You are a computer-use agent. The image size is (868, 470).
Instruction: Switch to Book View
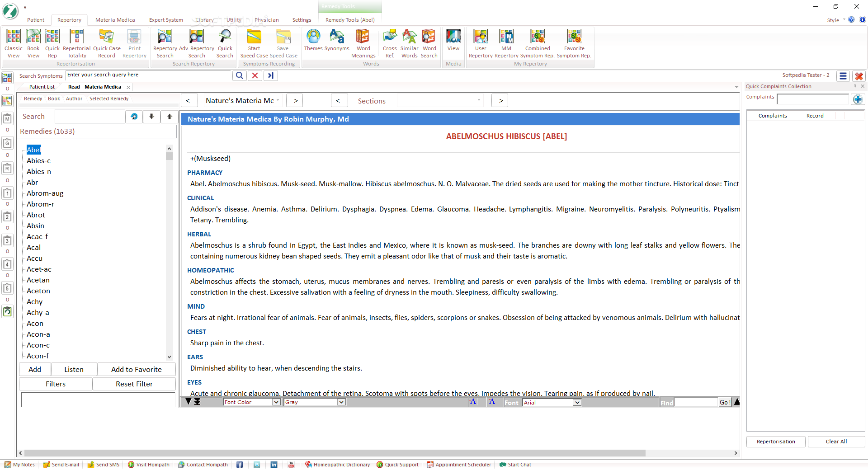point(33,44)
